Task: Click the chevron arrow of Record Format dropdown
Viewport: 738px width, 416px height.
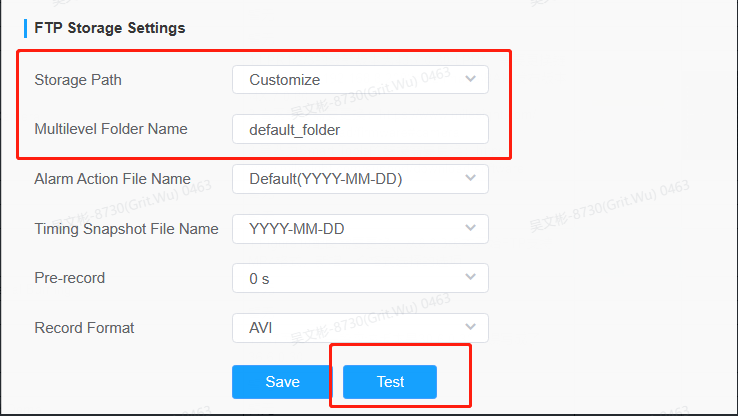Action: tap(470, 327)
